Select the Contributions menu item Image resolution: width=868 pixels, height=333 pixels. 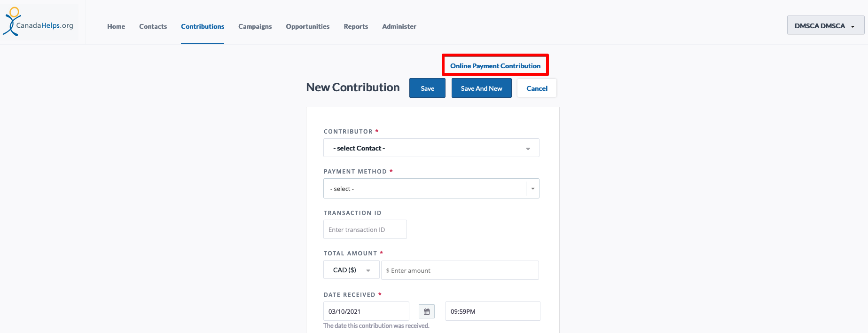pos(203,26)
